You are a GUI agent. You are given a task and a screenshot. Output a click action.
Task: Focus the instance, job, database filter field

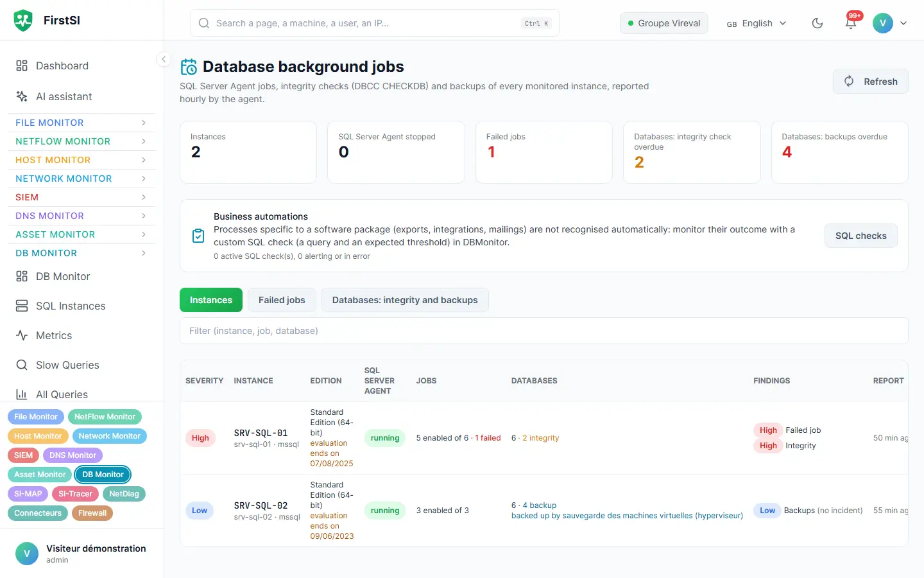click(x=544, y=331)
